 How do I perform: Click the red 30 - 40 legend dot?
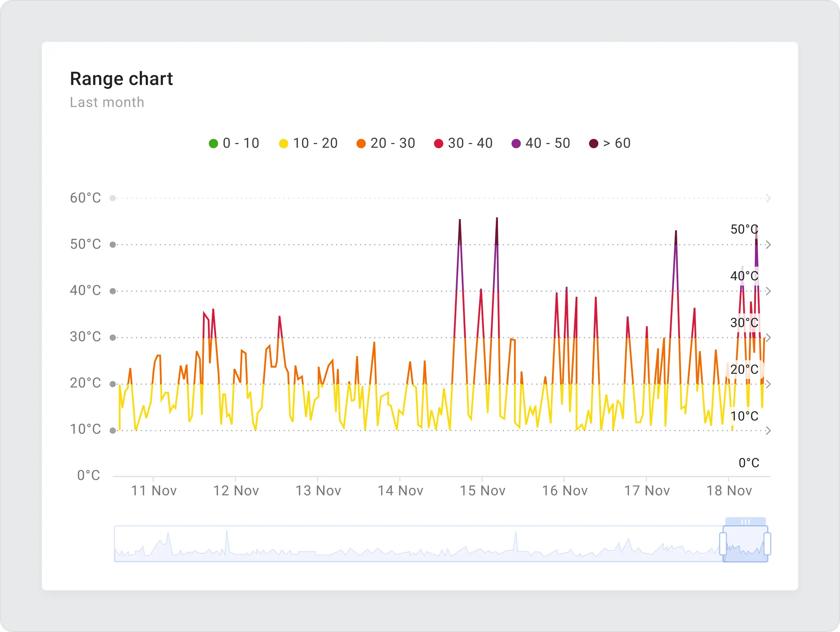[x=439, y=143]
